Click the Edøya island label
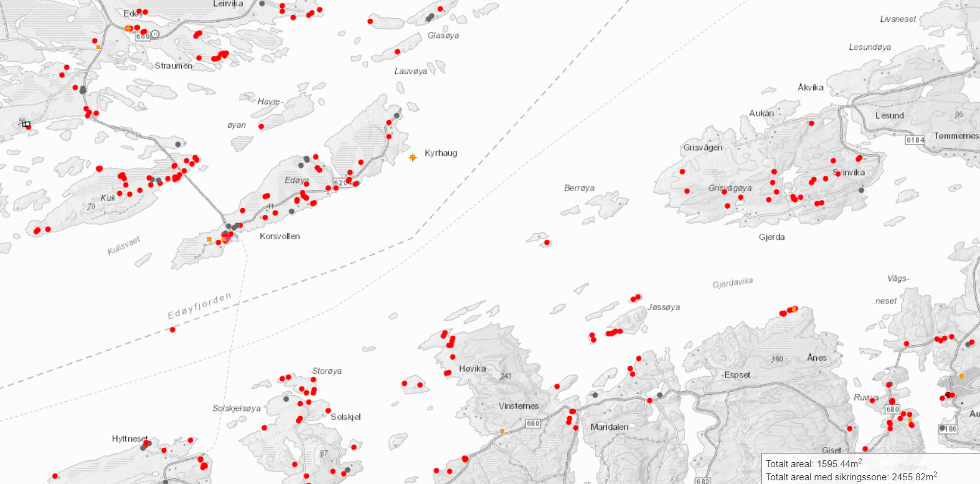 pyautogui.click(x=297, y=180)
